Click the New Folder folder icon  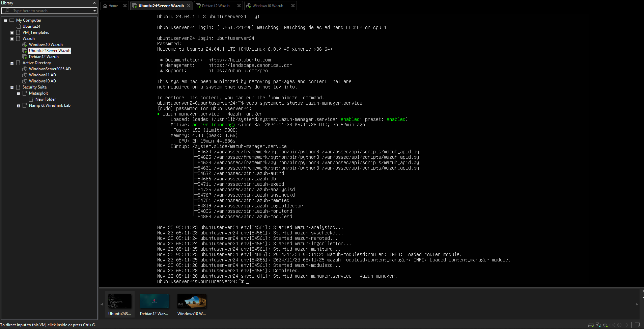[x=31, y=99]
